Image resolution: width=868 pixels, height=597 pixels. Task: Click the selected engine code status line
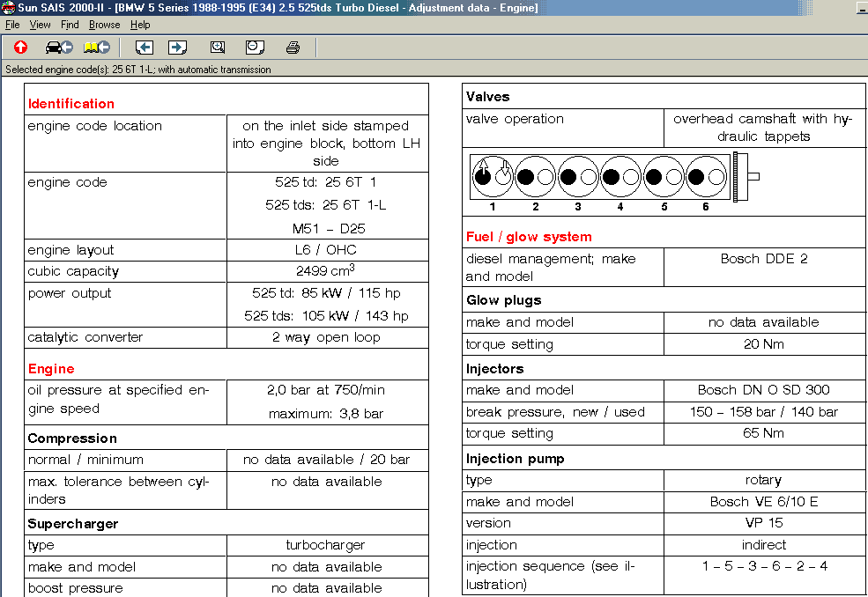[138, 70]
